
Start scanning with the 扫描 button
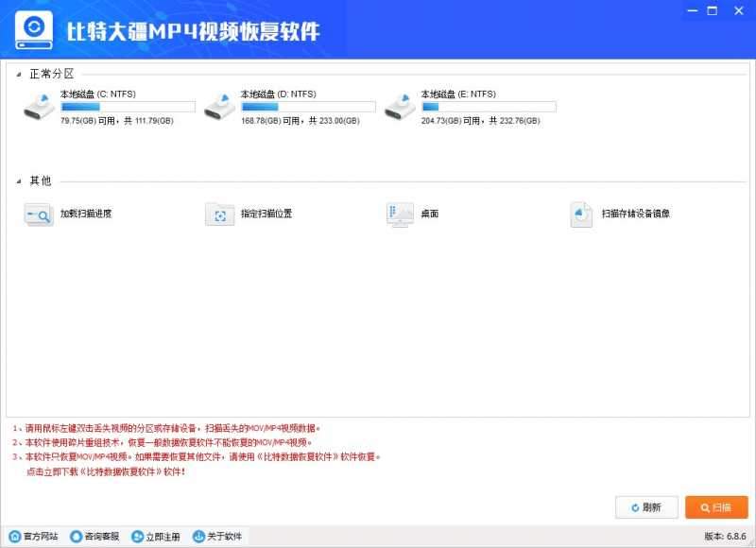[716, 506]
